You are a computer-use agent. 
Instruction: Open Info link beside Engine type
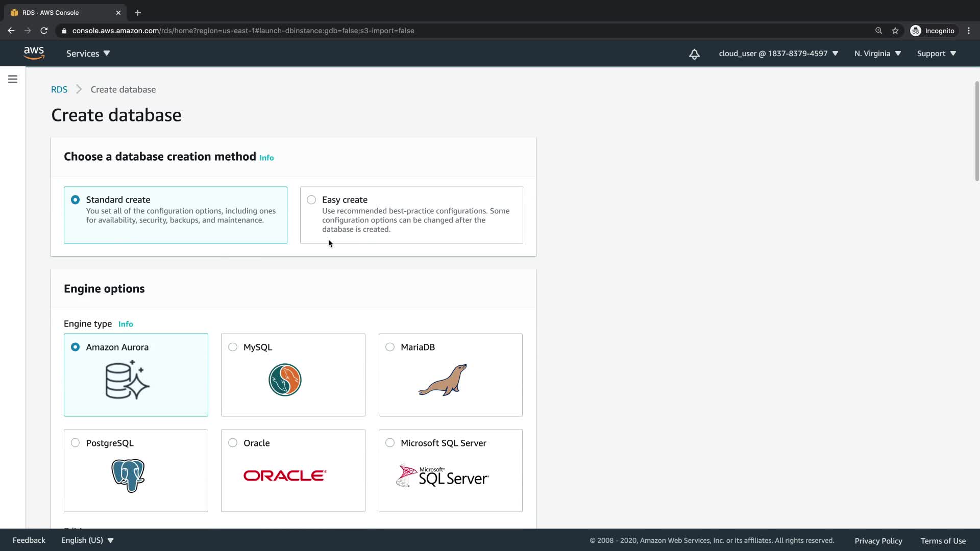pyautogui.click(x=126, y=324)
